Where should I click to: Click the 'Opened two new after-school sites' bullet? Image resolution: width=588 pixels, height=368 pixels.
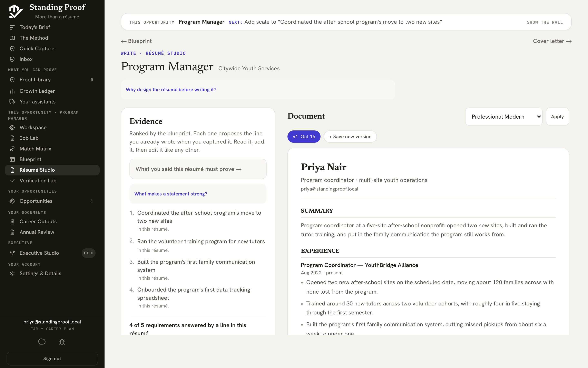tap(430, 287)
